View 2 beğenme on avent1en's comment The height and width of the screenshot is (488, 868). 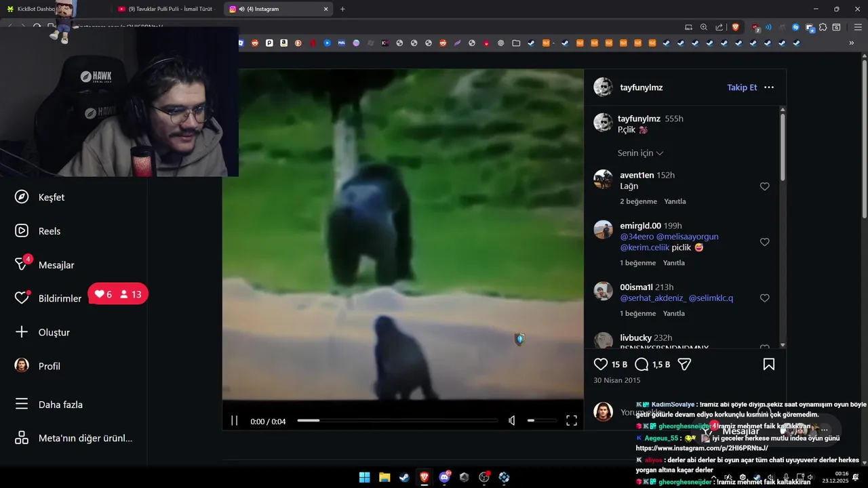pyautogui.click(x=638, y=201)
